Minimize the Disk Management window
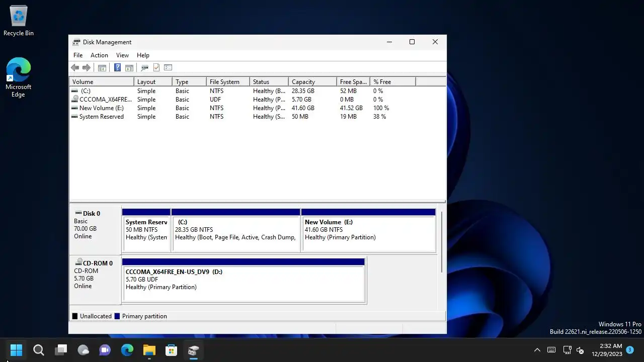 coord(389,42)
